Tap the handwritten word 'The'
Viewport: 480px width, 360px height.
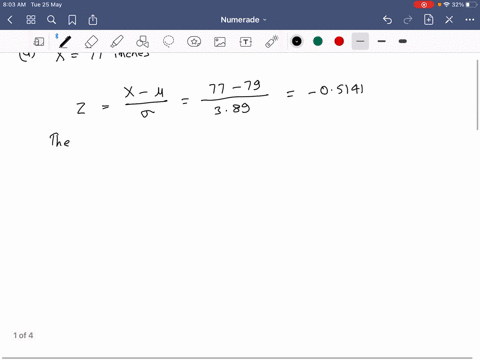tap(60, 140)
